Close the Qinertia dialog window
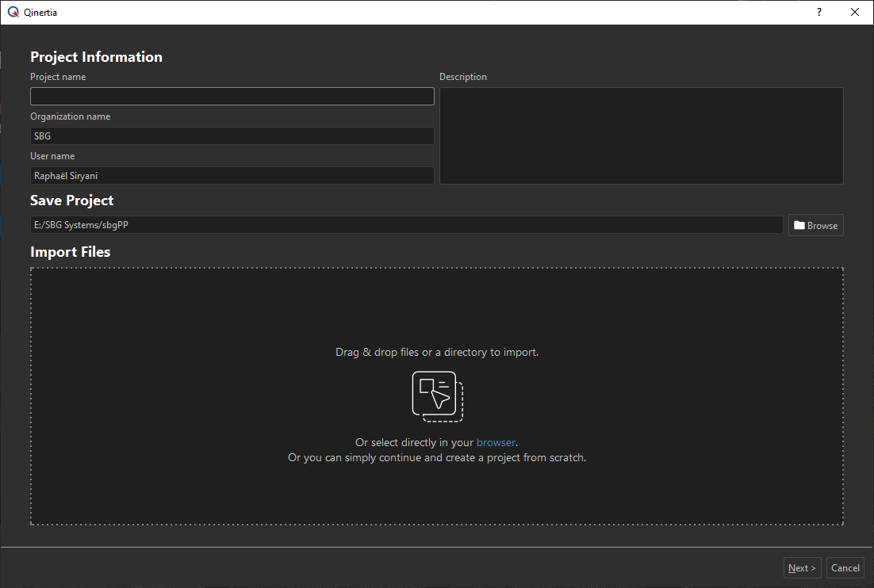Viewport: 874px width, 588px height. coord(854,13)
